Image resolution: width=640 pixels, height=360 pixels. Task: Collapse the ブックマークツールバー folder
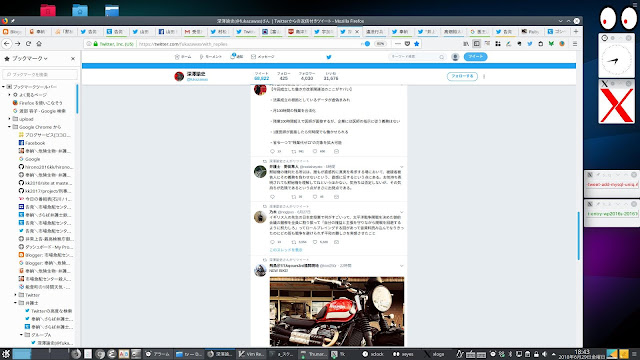[x=3, y=87]
